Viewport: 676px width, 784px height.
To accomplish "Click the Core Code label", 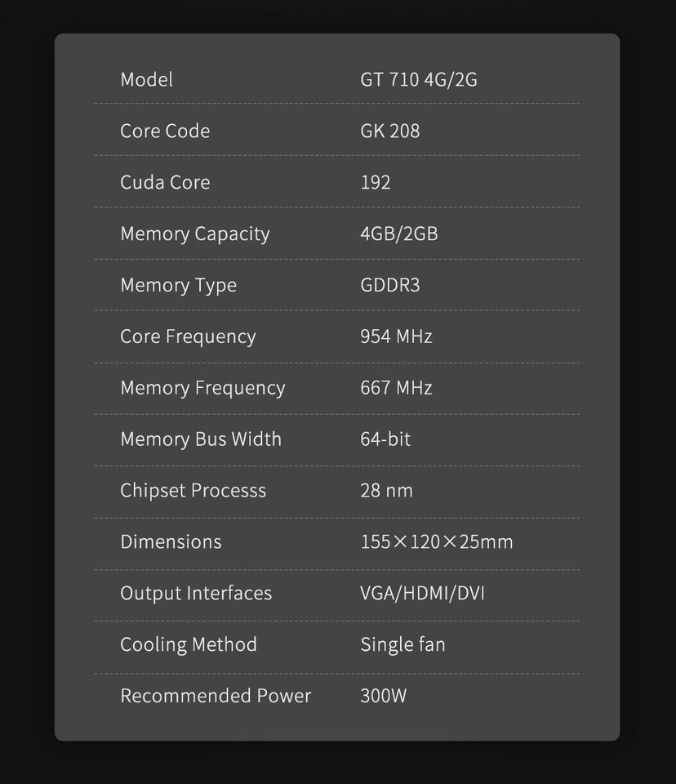I will pyautogui.click(x=165, y=131).
